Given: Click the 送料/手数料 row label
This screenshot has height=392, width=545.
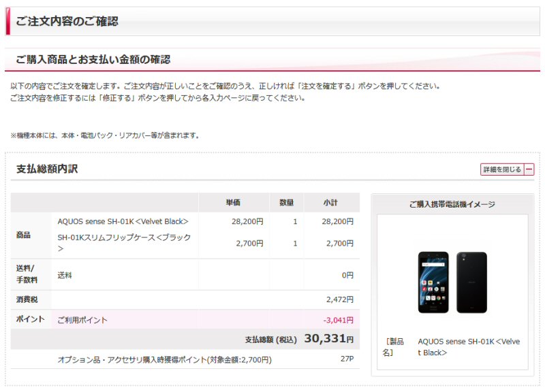Looking at the screenshot, I should point(27,274).
